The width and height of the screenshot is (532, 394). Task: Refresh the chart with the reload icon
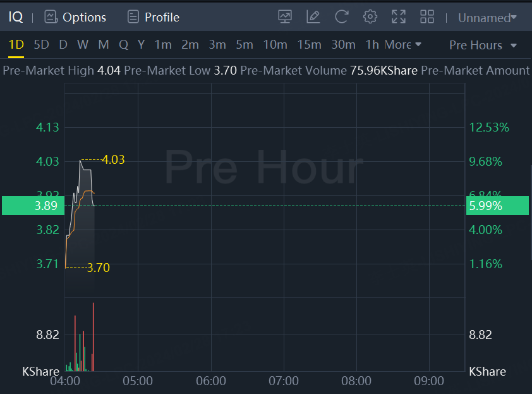(342, 17)
